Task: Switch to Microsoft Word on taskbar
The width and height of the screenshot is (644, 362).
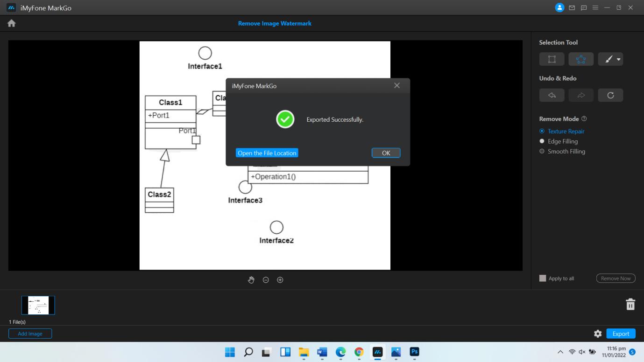Action: (x=322, y=352)
